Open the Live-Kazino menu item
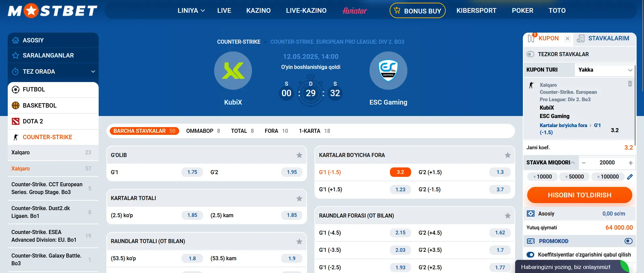This screenshot has height=273, width=644. (306, 10)
